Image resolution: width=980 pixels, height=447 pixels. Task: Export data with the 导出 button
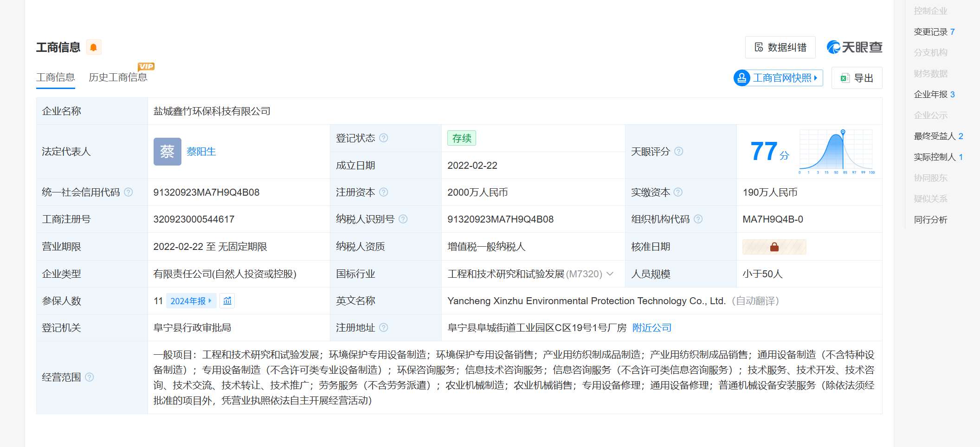tap(857, 78)
